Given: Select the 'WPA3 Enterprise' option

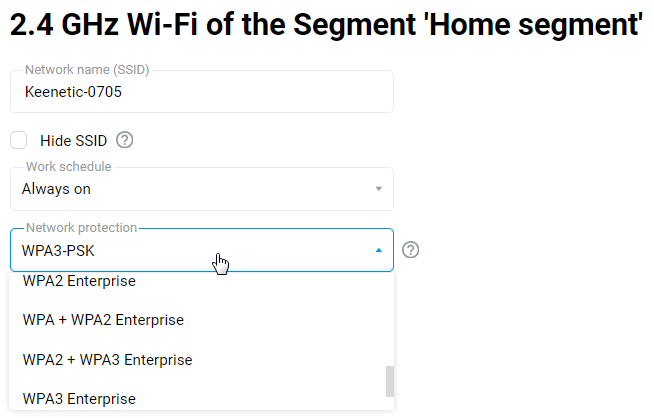Looking at the screenshot, I should [79, 398].
